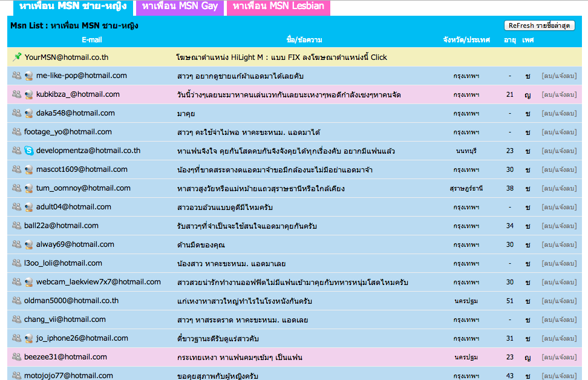The height and width of the screenshot is (380, 588).
Task: Click the people icon for developmentza@hotmail.co.th
Action: [x=16, y=151]
